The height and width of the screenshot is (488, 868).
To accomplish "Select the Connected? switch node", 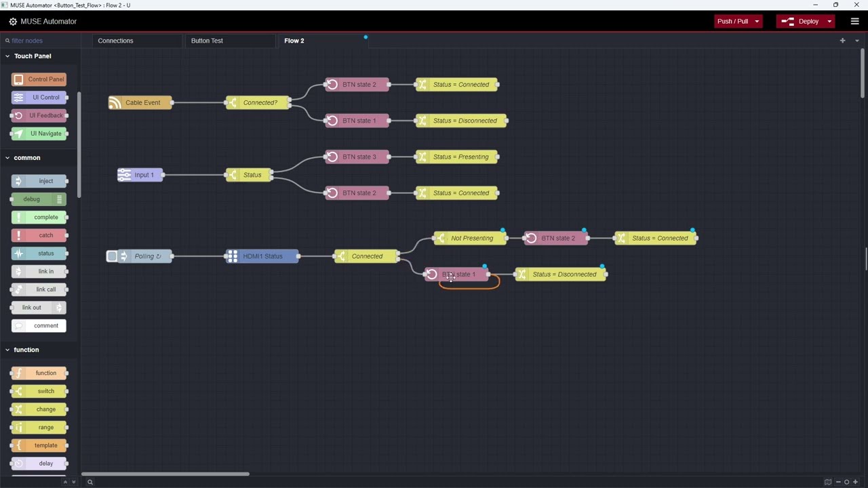I will [x=258, y=102].
